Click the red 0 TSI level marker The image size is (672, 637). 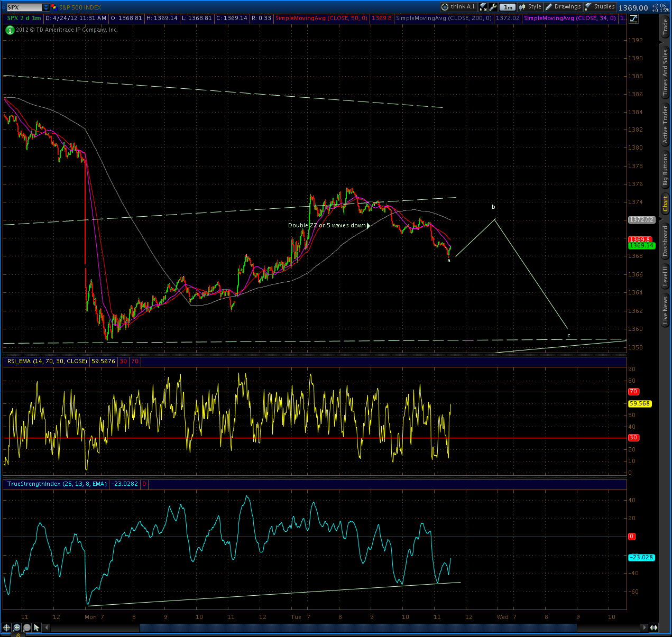[631, 536]
